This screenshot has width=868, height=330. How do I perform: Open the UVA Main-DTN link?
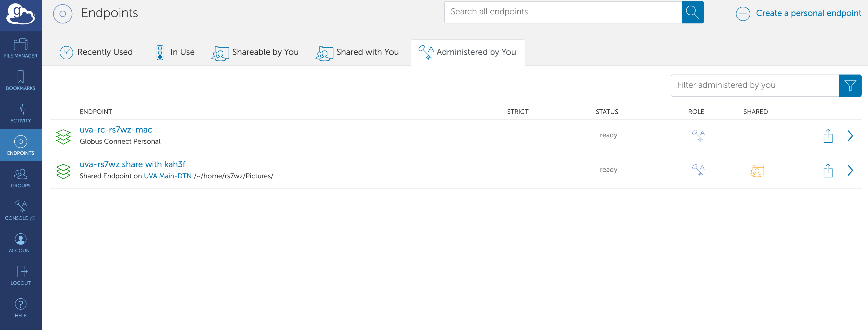pyautogui.click(x=168, y=176)
